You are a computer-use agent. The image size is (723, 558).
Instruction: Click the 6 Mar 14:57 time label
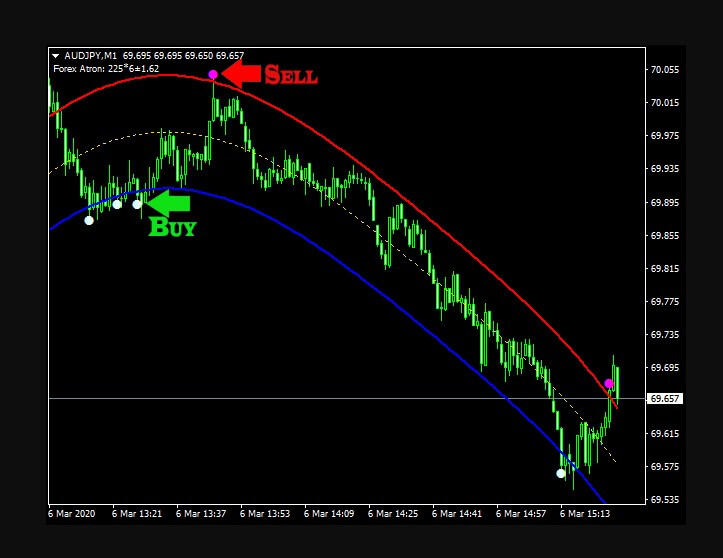(521, 514)
